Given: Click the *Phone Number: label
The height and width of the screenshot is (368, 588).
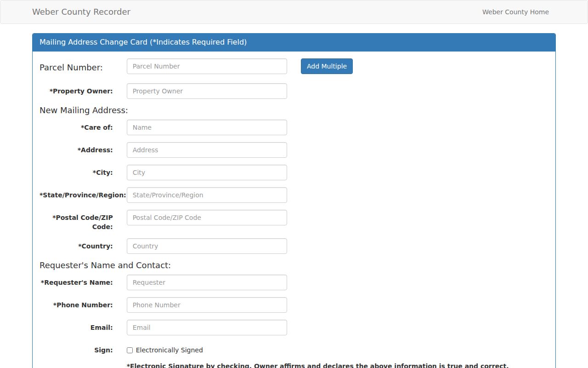Looking at the screenshot, I should (x=83, y=305).
